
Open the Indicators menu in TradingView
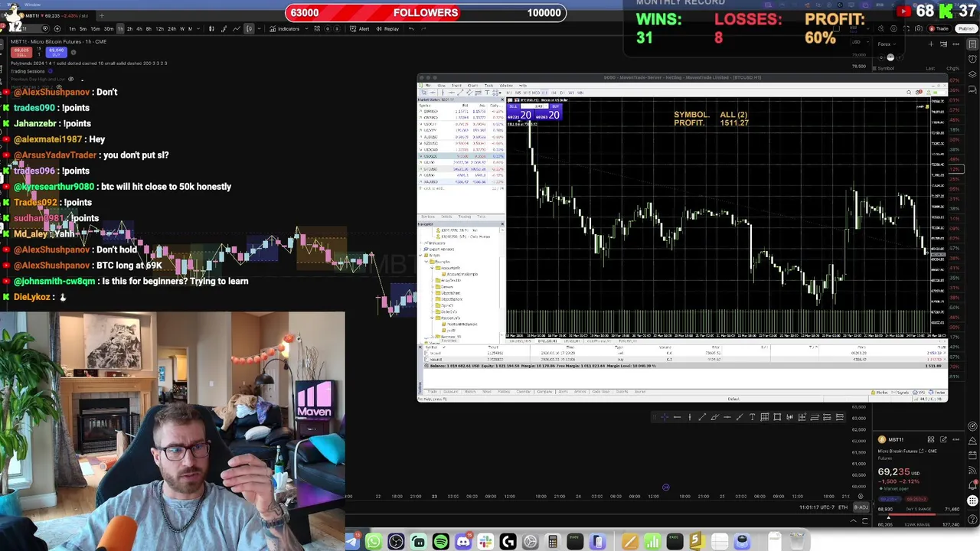[284, 28]
